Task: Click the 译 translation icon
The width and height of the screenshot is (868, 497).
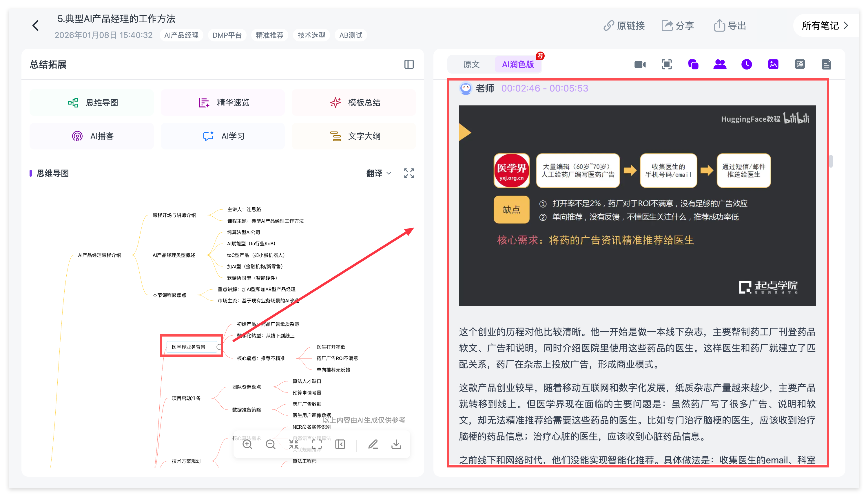Action: tap(800, 64)
